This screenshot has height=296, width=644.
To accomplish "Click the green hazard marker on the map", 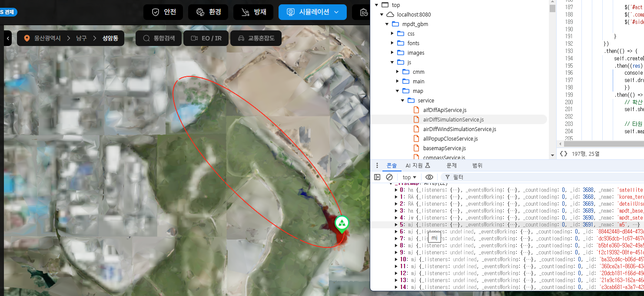I will tap(342, 224).
